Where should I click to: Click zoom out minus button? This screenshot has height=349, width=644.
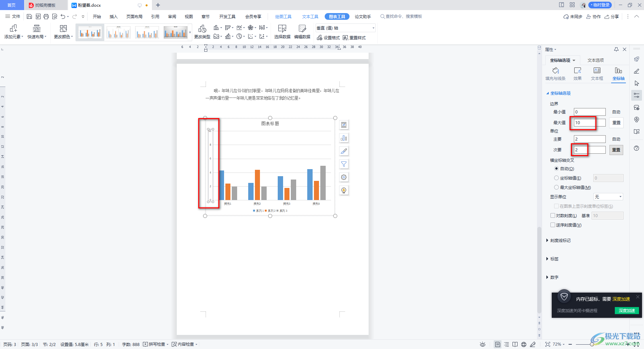coord(570,344)
